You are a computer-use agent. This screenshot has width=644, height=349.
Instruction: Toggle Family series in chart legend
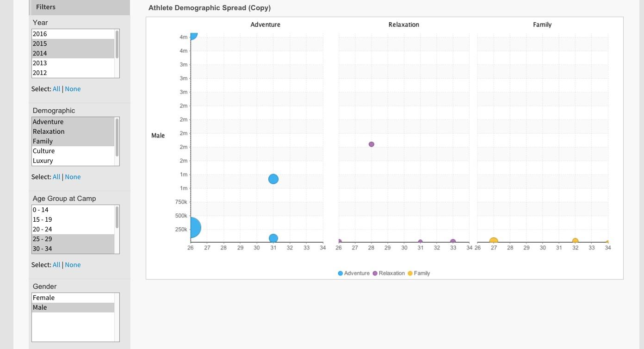[x=419, y=273]
